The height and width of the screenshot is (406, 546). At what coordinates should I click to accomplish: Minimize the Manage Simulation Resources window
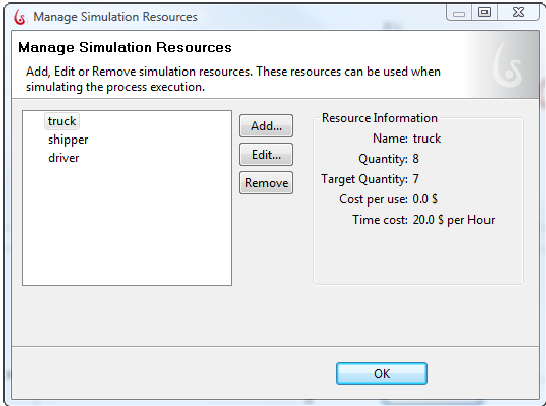[x=459, y=13]
